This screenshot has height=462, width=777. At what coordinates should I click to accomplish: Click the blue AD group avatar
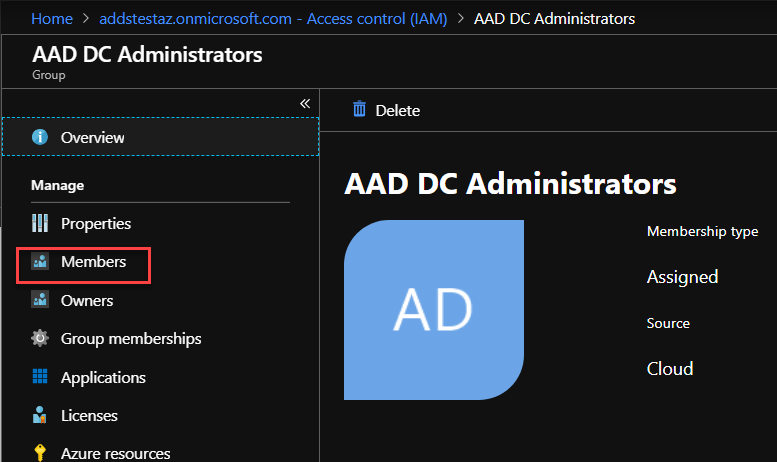434,310
